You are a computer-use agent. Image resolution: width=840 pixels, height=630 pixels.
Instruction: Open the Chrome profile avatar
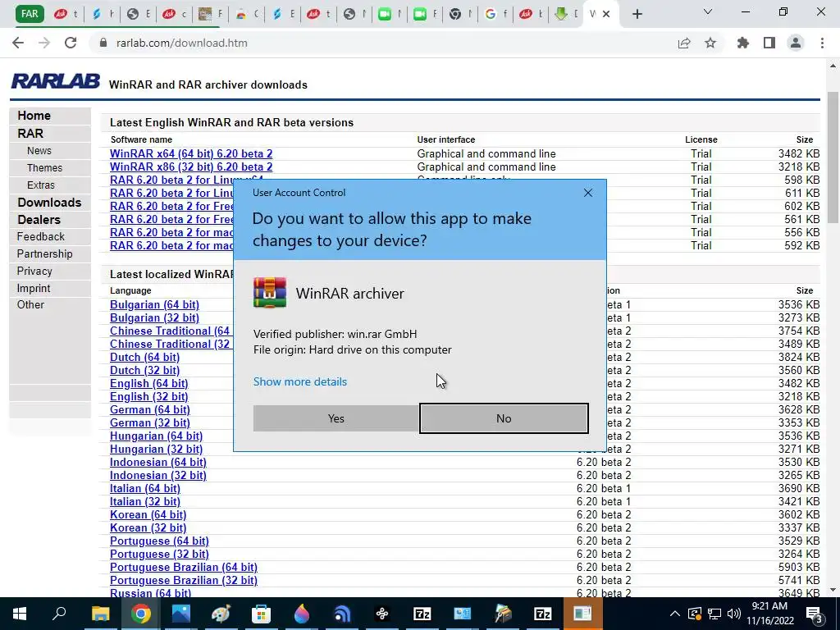796,43
